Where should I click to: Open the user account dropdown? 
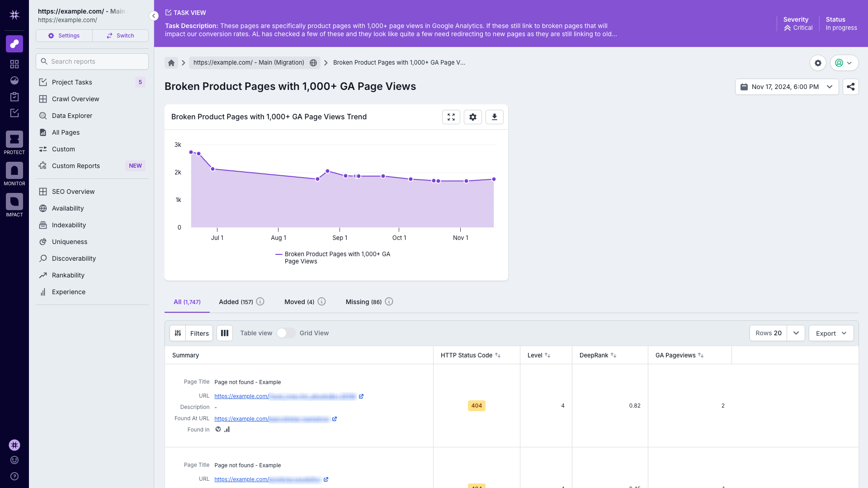(844, 63)
